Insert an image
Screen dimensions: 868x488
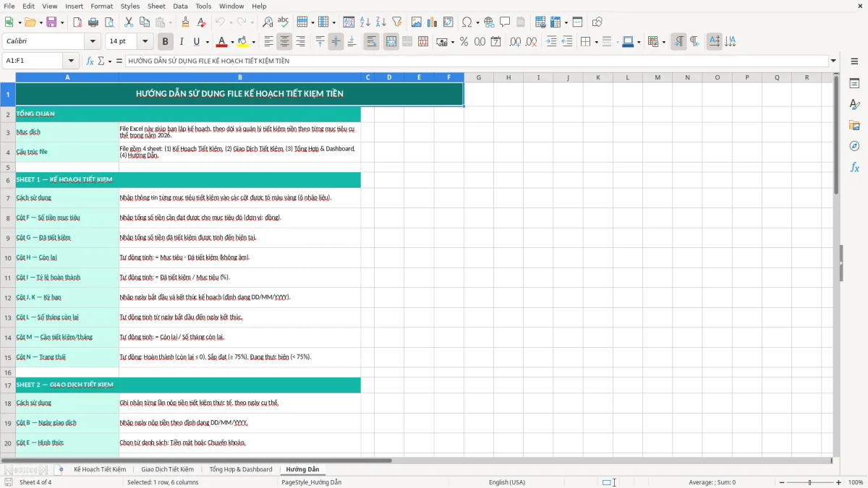click(417, 22)
